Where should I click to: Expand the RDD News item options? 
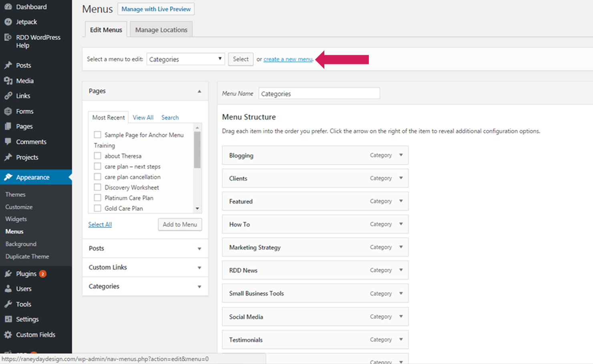pyautogui.click(x=401, y=270)
